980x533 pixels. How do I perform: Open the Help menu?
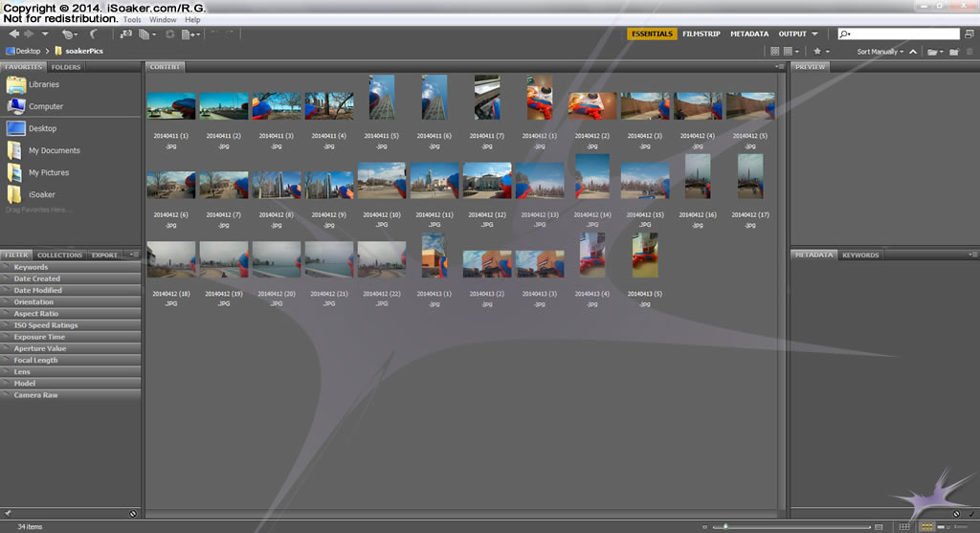tap(192, 19)
